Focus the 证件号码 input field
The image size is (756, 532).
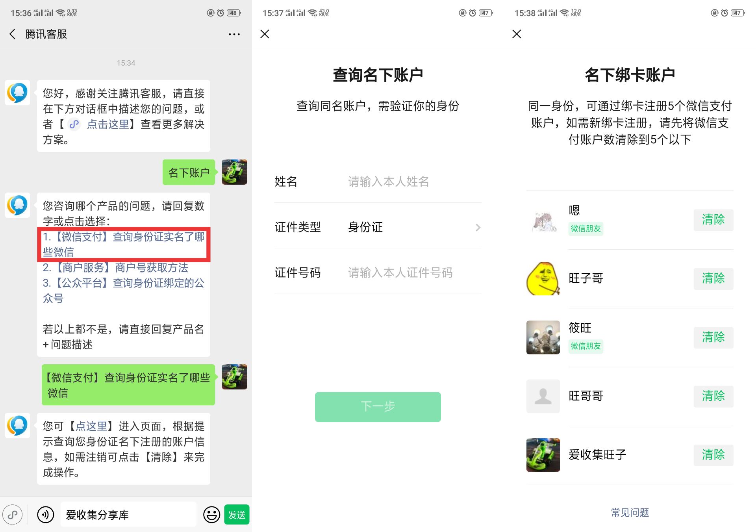pos(414,272)
